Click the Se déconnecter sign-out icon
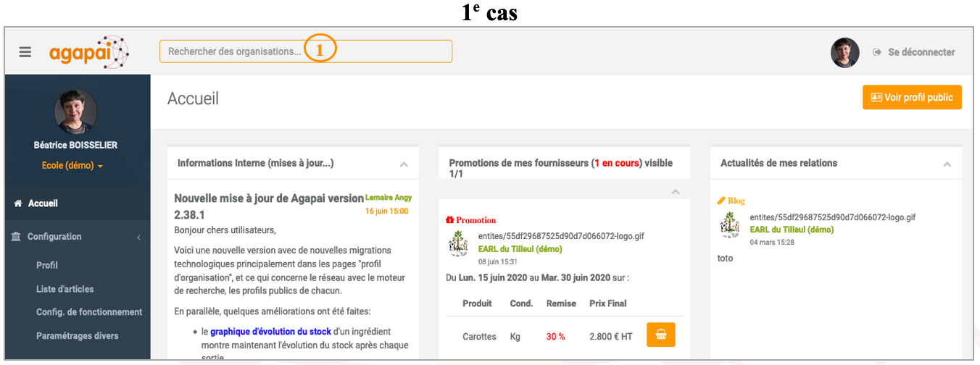 click(x=877, y=52)
